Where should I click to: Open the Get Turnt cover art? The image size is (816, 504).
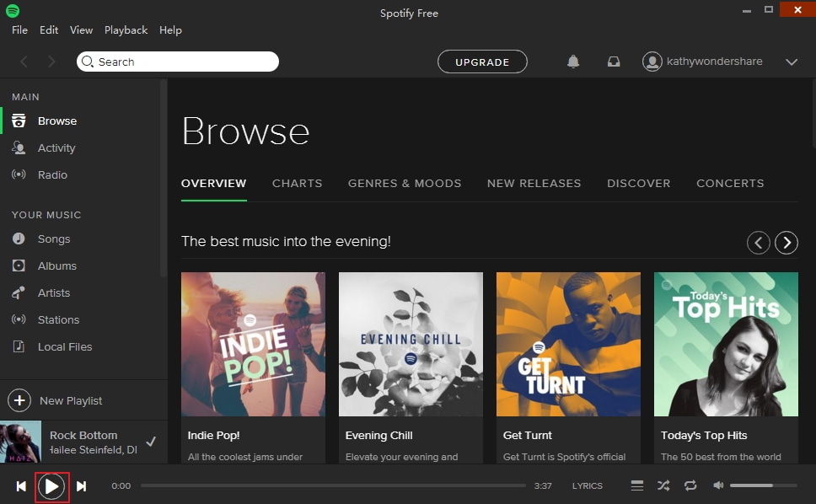pos(568,344)
